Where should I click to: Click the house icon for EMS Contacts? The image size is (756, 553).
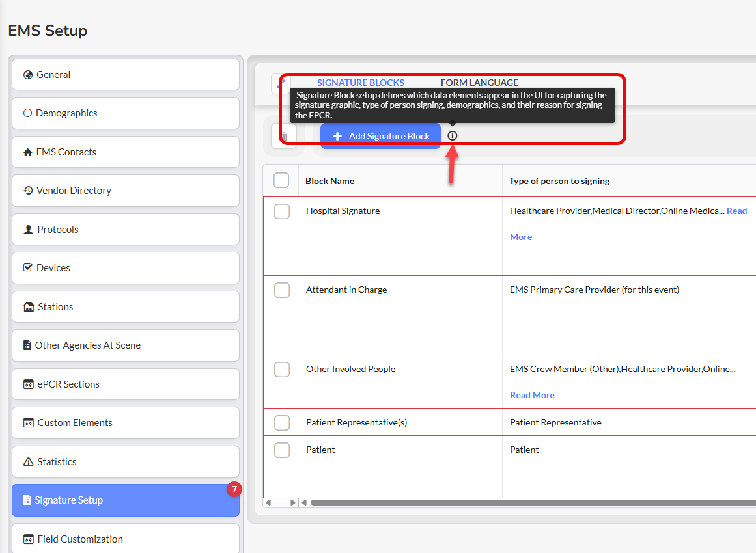pyautogui.click(x=28, y=152)
